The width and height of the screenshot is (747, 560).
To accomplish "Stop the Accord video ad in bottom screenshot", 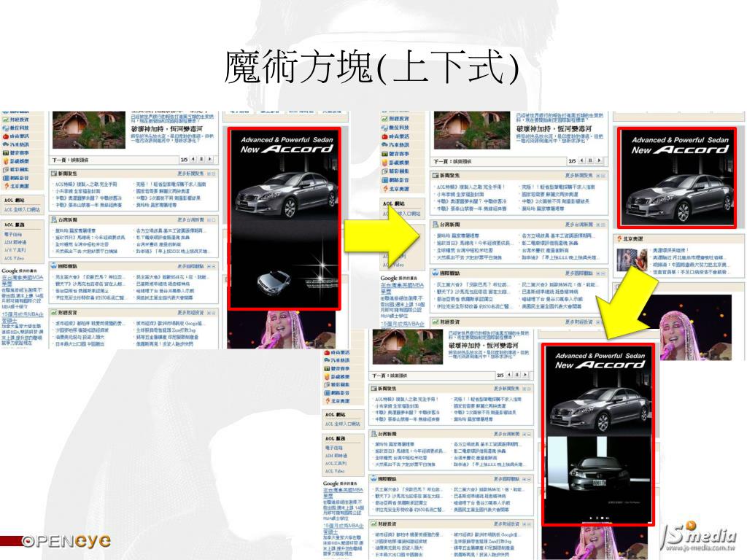I will 603,518.
